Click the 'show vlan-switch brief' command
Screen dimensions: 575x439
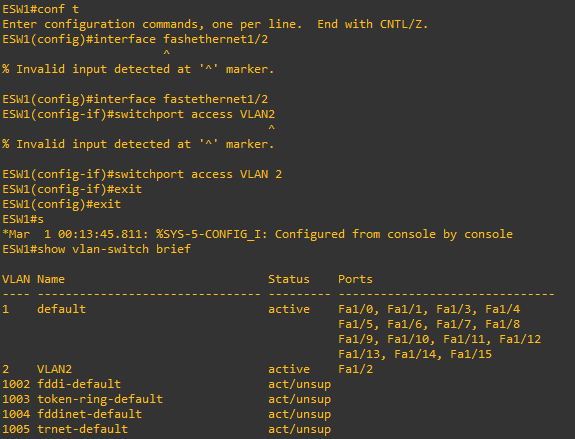(114, 249)
